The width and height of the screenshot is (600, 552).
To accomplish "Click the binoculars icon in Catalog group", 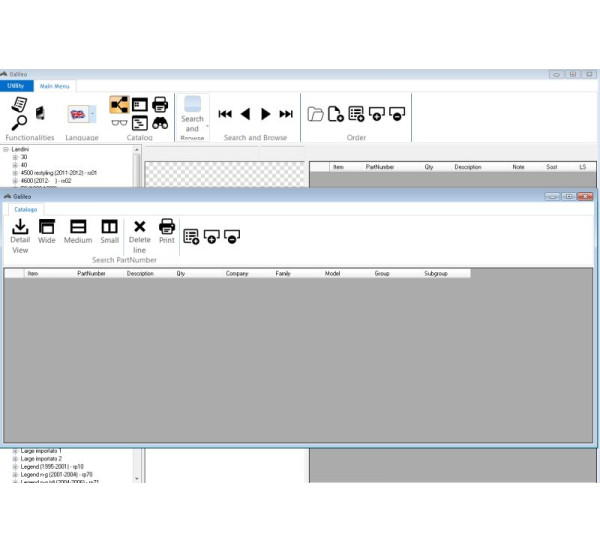I will [160, 123].
